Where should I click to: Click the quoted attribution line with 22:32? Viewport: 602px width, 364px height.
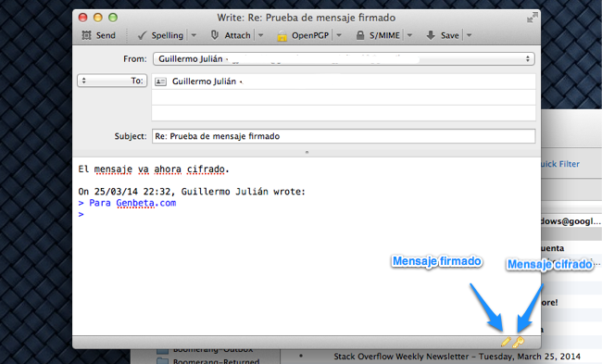point(192,191)
